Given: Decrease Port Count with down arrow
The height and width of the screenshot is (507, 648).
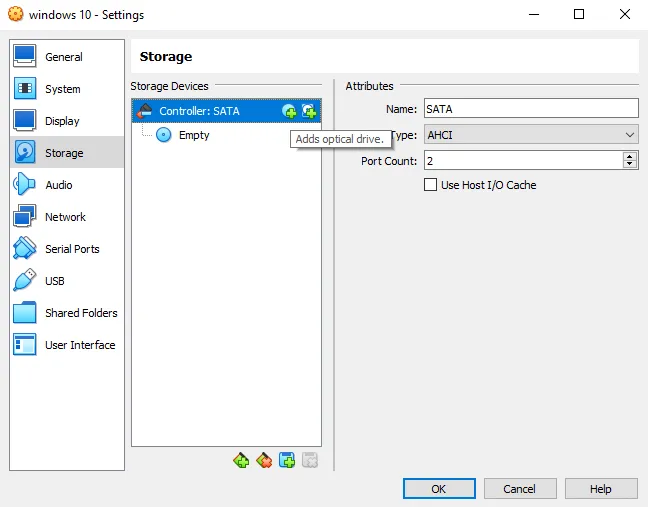Looking at the screenshot, I should [x=629, y=164].
